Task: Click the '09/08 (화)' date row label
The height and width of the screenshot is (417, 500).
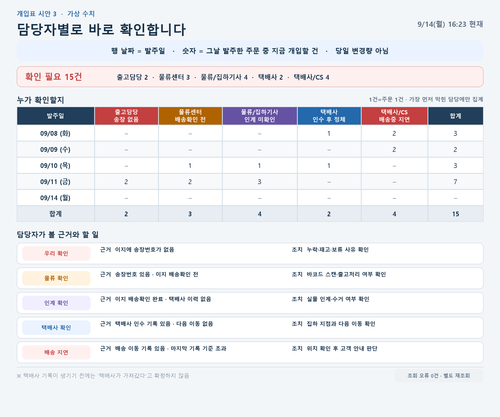Action: coord(55,133)
